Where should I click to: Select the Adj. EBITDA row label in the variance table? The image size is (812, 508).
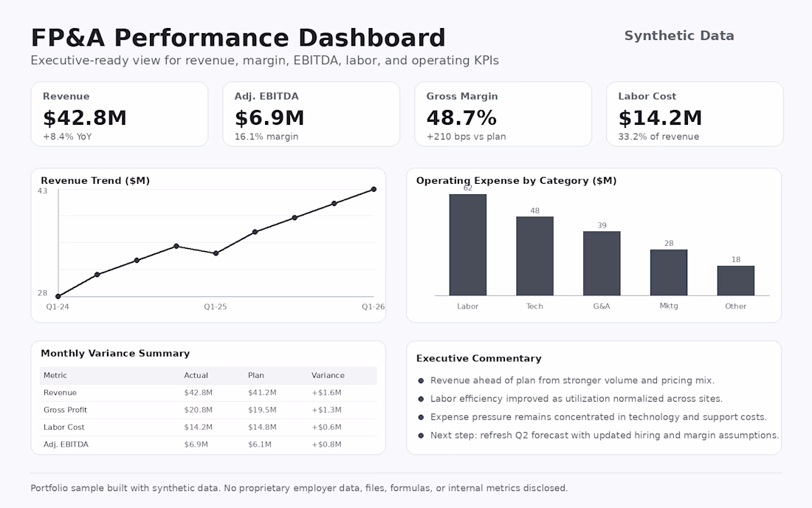[66, 444]
